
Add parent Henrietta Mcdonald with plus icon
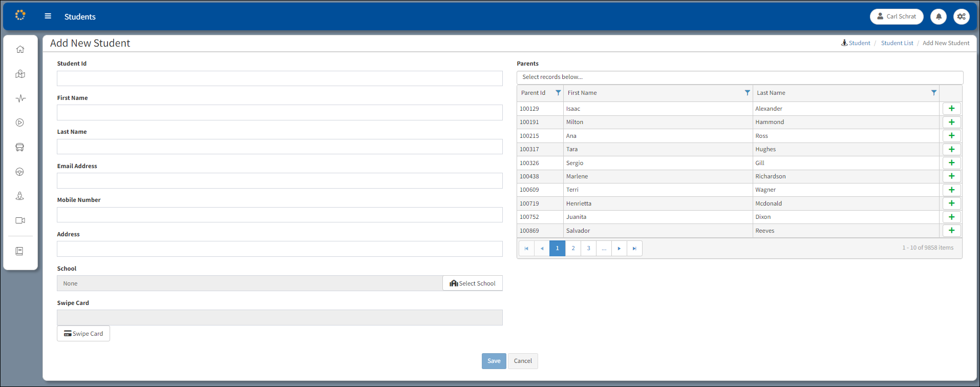[x=951, y=203]
